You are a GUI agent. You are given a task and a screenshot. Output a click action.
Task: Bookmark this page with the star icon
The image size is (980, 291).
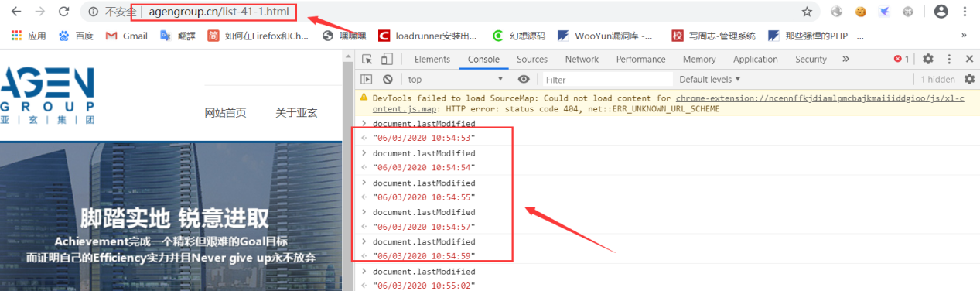tap(807, 12)
